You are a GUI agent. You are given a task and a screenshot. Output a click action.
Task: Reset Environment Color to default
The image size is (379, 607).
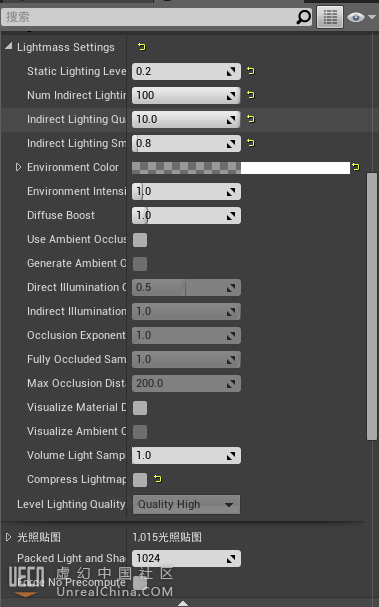point(356,167)
